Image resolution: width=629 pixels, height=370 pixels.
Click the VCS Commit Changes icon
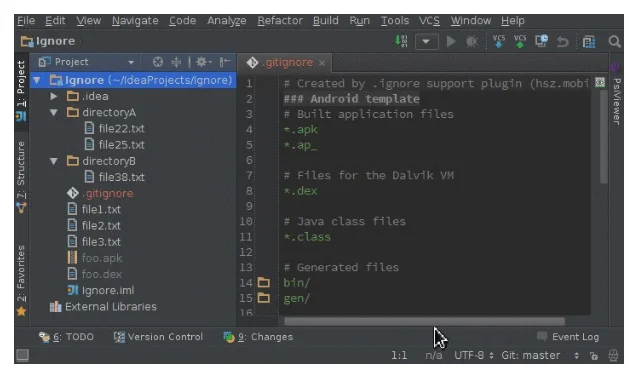pyautogui.click(x=520, y=41)
